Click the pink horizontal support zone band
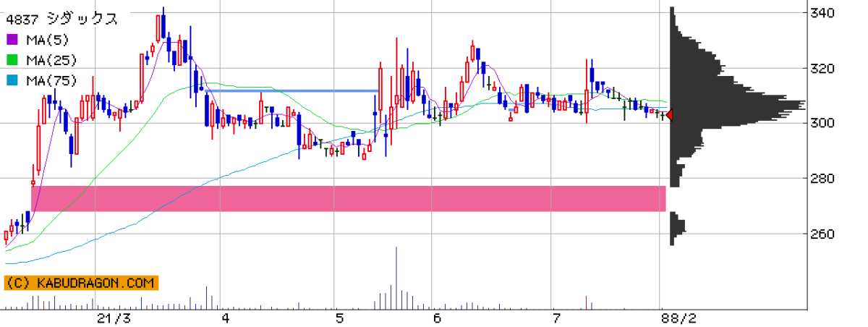Screen dimensions: 868x327 point(349,199)
